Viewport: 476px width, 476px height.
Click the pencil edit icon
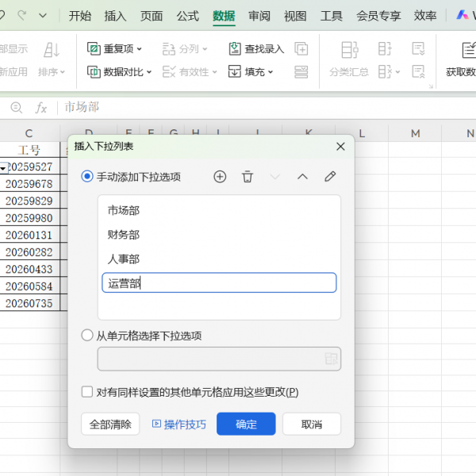pos(330,177)
